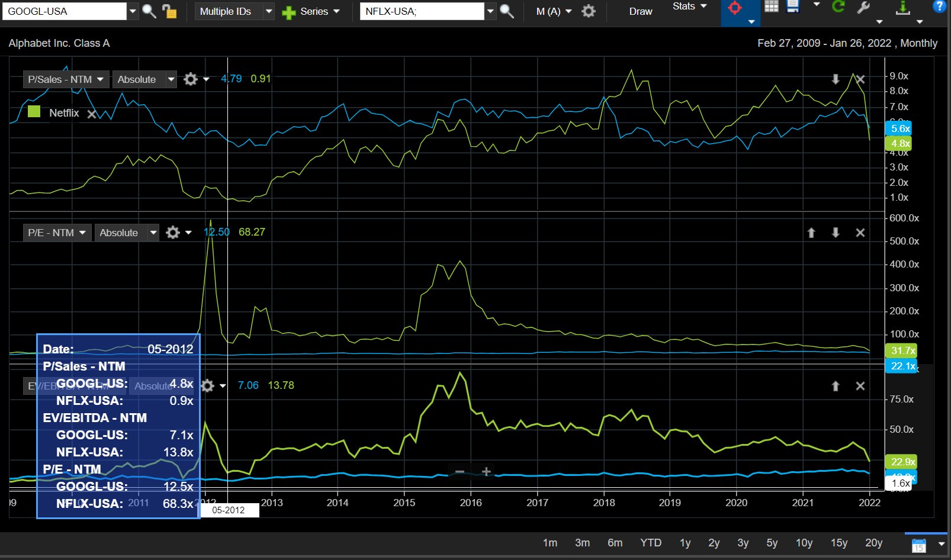The width and height of the screenshot is (951, 560).
Task: Select the YTD time range
Action: (x=651, y=543)
